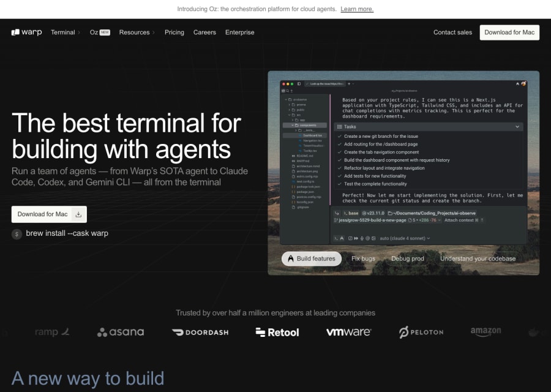Toggle the sidebar panel icon in Warp window
This screenshot has width=551, height=392.
(299, 84)
